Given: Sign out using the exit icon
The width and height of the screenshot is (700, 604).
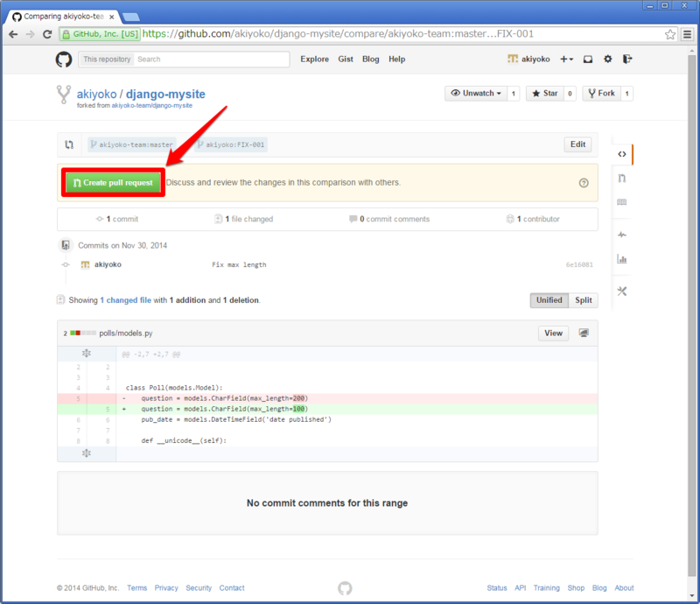Looking at the screenshot, I should (627, 59).
